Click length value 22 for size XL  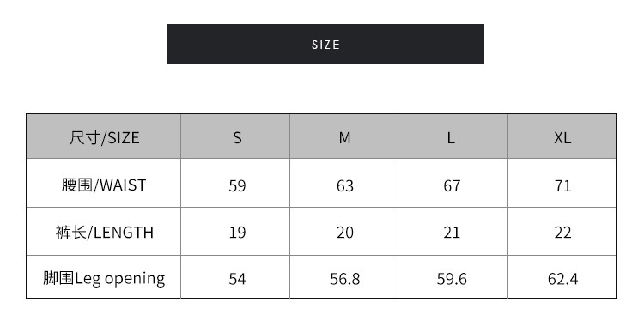(562, 233)
